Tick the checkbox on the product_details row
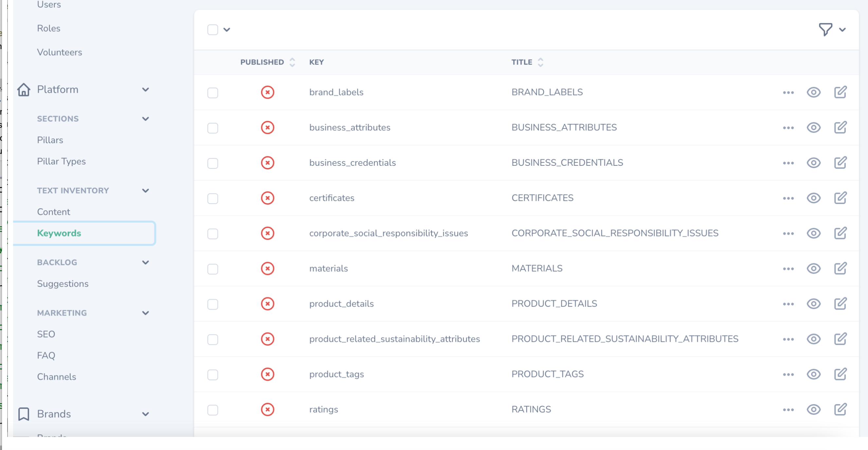Viewport: 868px width, 450px height. tap(213, 304)
